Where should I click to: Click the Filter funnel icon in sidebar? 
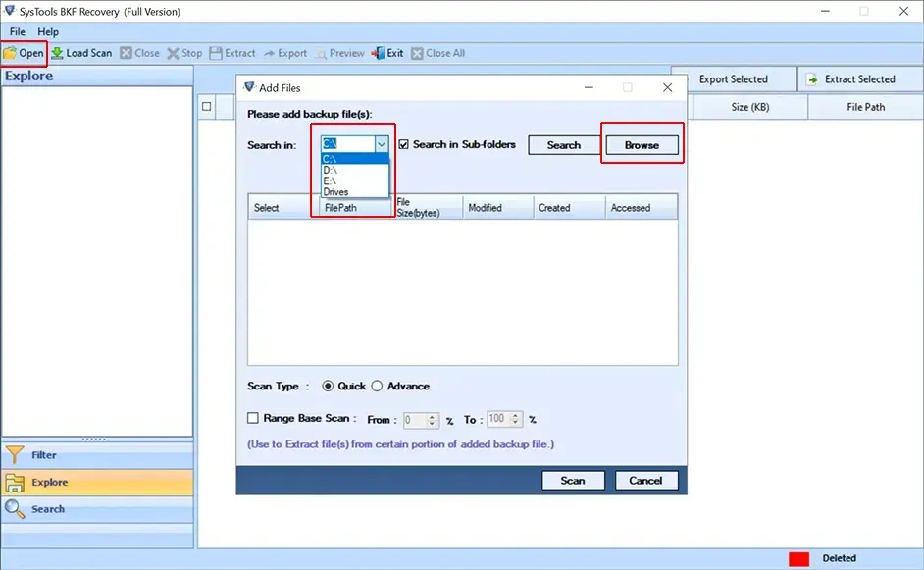[15, 454]
